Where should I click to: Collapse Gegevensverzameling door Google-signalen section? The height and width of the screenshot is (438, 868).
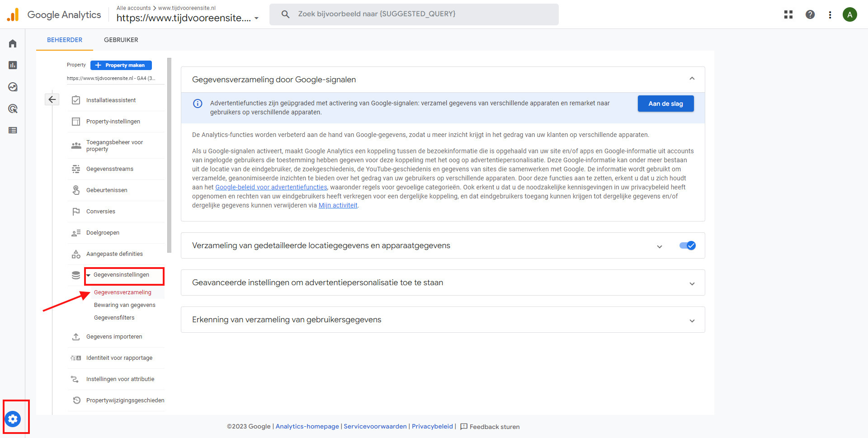(x=692, y=79)
